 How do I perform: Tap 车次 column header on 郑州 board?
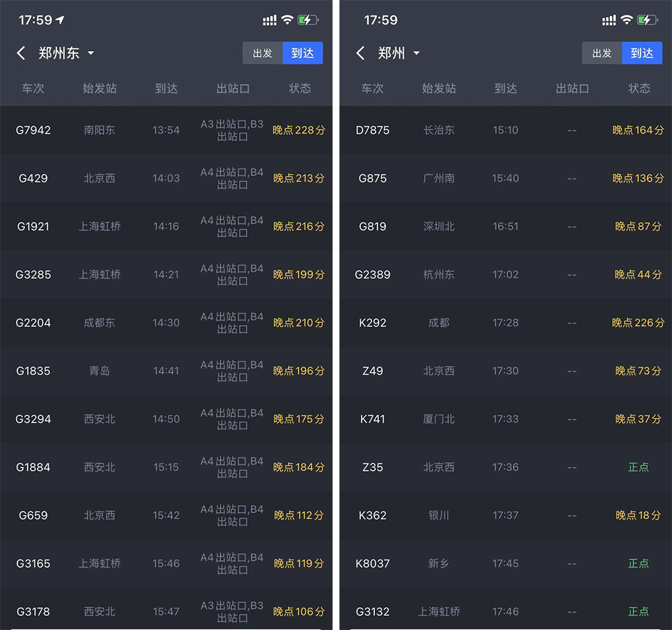click(372, 89)
